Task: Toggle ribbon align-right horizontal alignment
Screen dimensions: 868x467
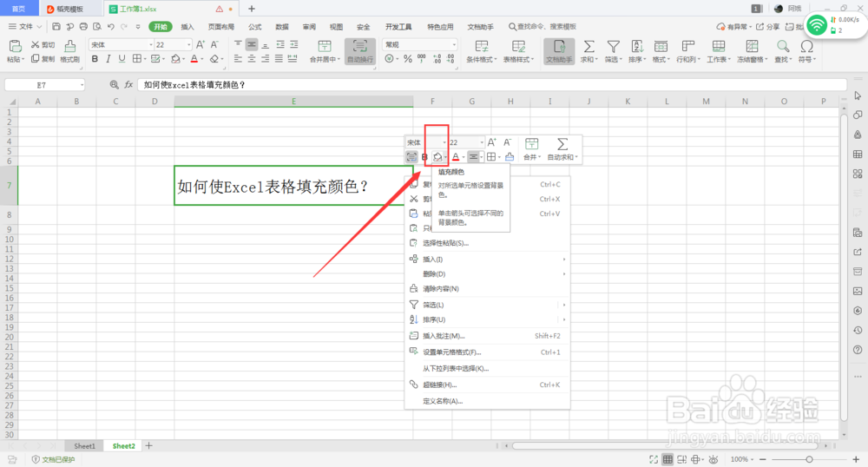Action: coord(265,59)
